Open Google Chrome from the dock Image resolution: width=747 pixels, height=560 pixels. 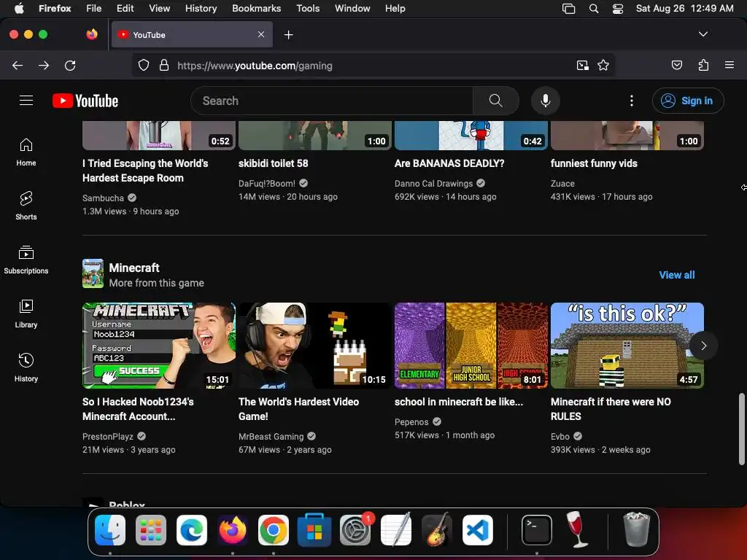[x=273, y=530]
